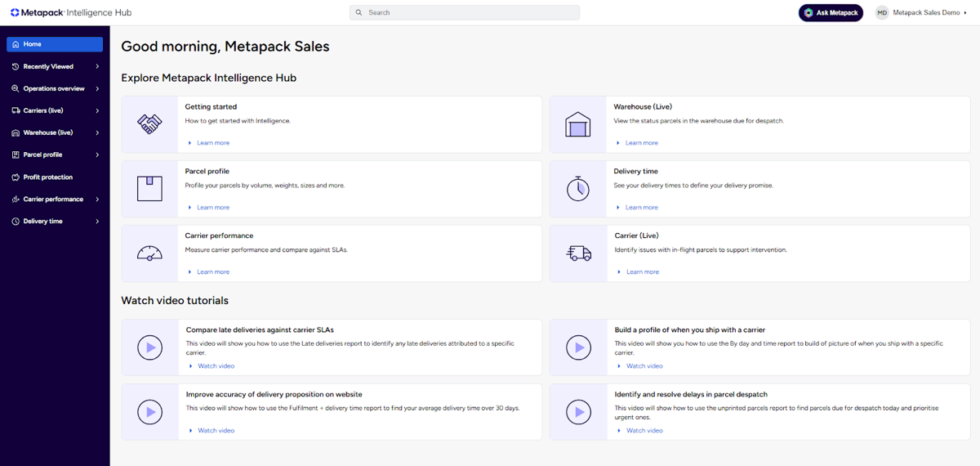
Task: Click the Home sidebar icon
Action: pos(16,44)
